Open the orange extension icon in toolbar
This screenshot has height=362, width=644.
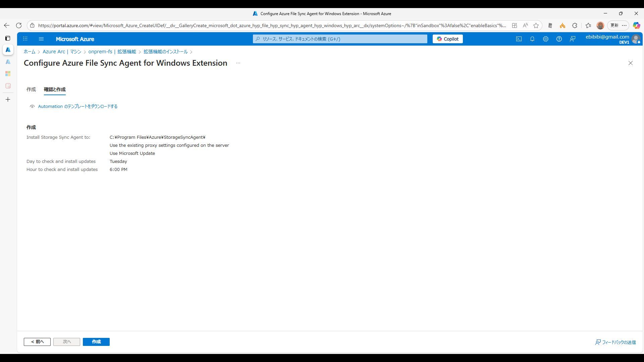tap(562, 25)
